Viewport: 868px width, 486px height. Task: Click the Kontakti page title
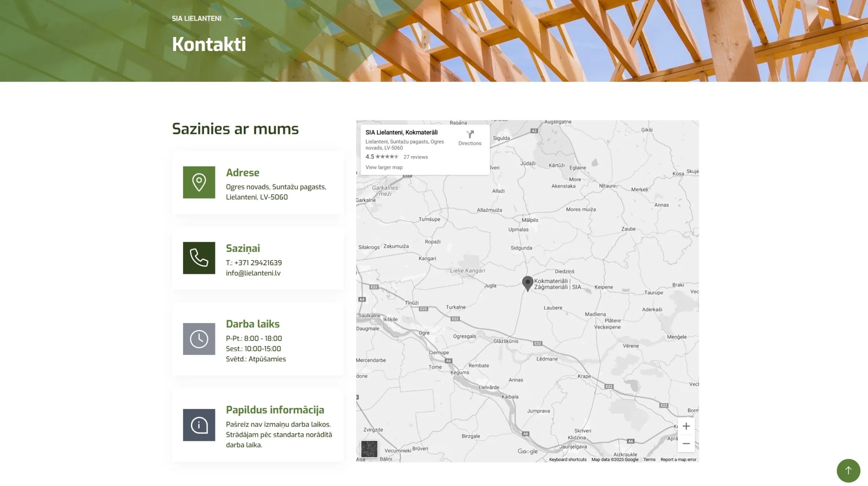(x=209, y=44)
